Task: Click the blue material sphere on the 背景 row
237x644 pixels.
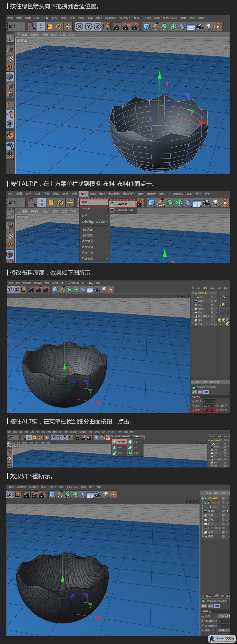Action: [x=227, y=320]
